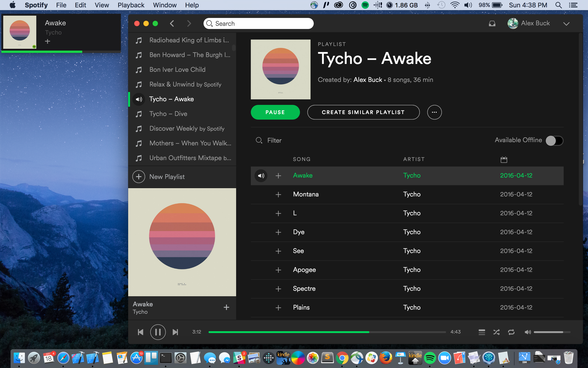Click the song progress bar
Screen dimensions: 588x368
[x=327, y=332]
